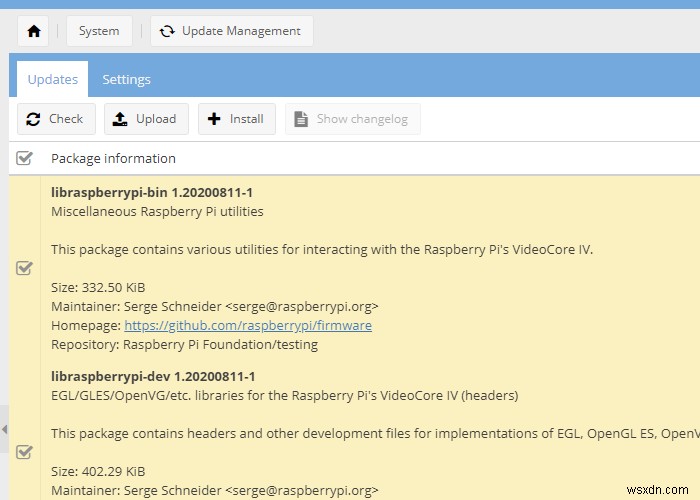Select the libraspberrypi-bin 1.20200811-1 title
Viewport: 700px width, 500px height.
152,192
